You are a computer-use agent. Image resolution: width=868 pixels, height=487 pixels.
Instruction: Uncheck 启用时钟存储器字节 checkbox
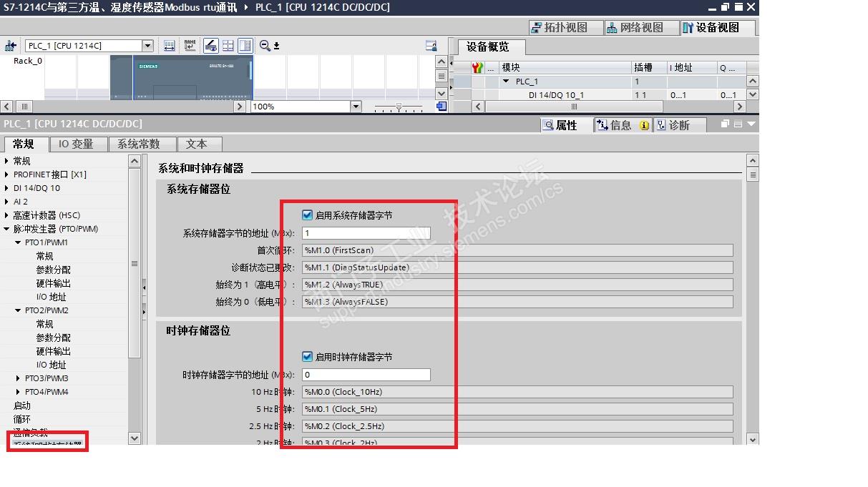tap(308, 356)
